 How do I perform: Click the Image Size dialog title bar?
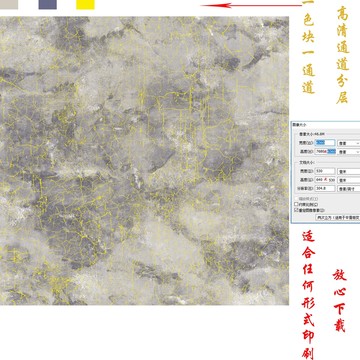point(325,124)
